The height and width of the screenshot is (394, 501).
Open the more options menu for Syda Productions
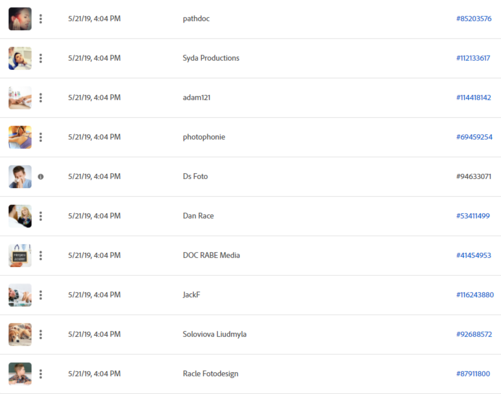(x=41, y=58)
